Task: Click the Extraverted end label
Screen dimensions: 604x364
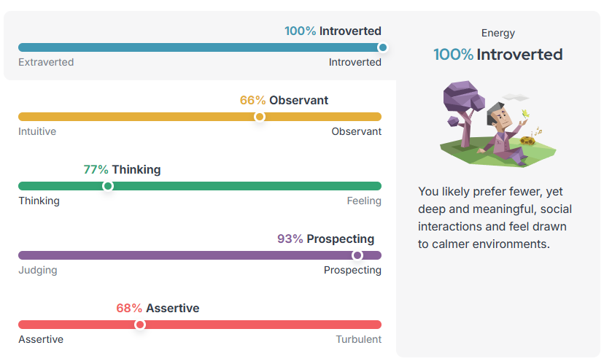Action: click(46, 62)
